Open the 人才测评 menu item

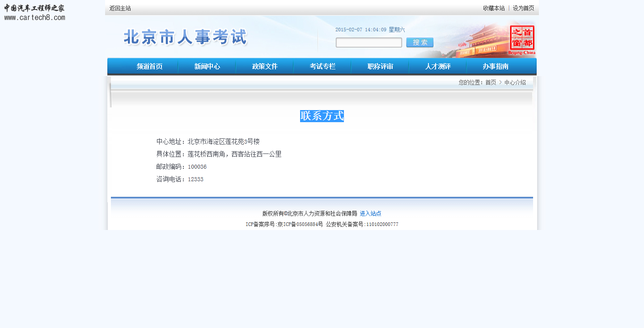pyautogui.click(x=438, y=67)
